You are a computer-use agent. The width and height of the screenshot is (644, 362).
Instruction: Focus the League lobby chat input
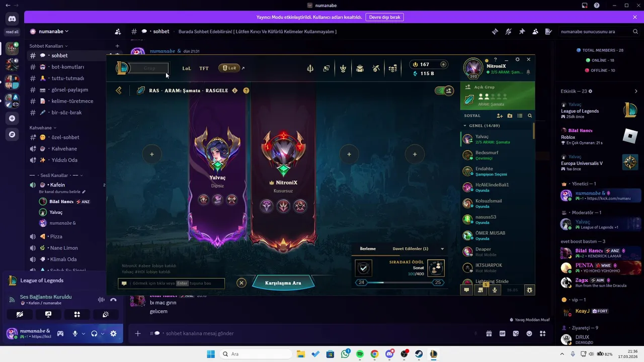tap(172, 284)
